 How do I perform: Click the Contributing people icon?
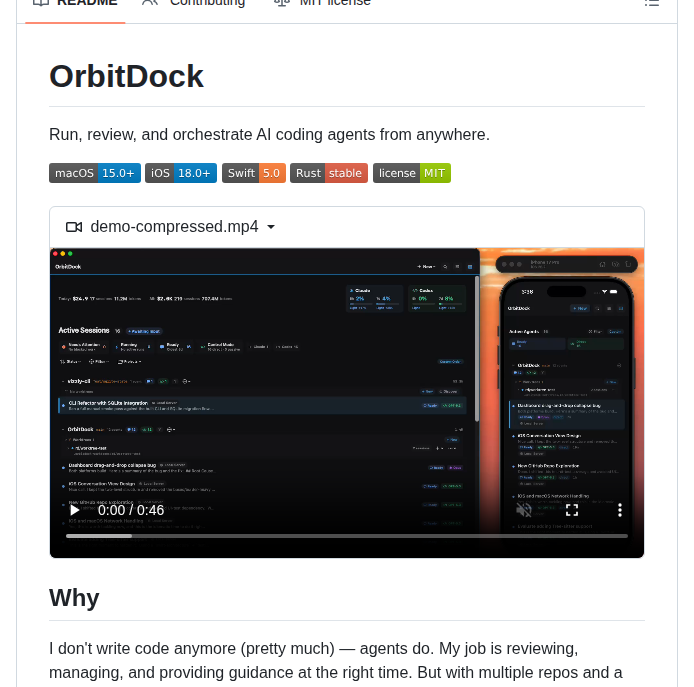(x=150, y=3)
